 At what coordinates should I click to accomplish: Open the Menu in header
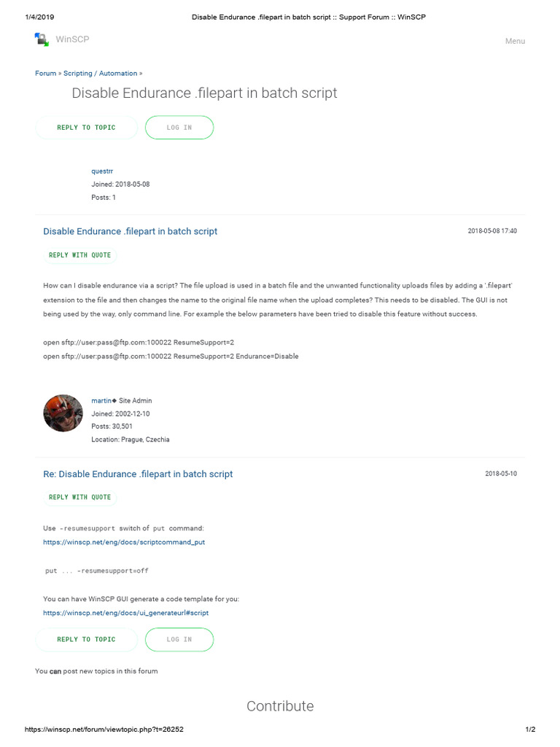(x=515, y=41)
